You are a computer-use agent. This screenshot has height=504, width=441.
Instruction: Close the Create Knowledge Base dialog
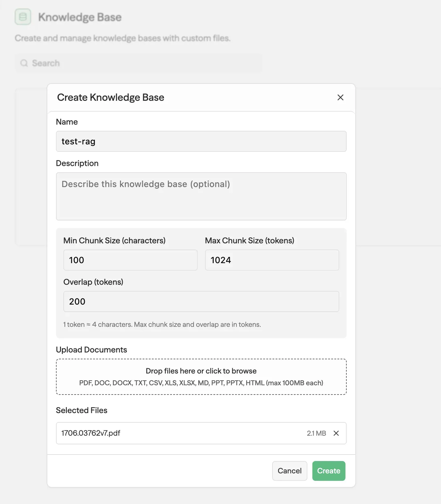click(x=340, y=97)
